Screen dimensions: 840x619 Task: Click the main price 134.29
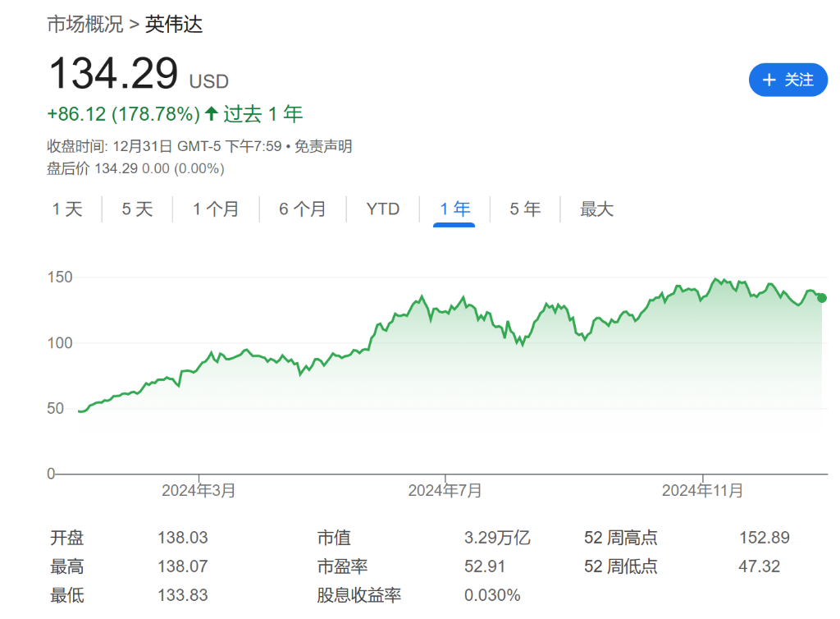[x=113, y=74]
